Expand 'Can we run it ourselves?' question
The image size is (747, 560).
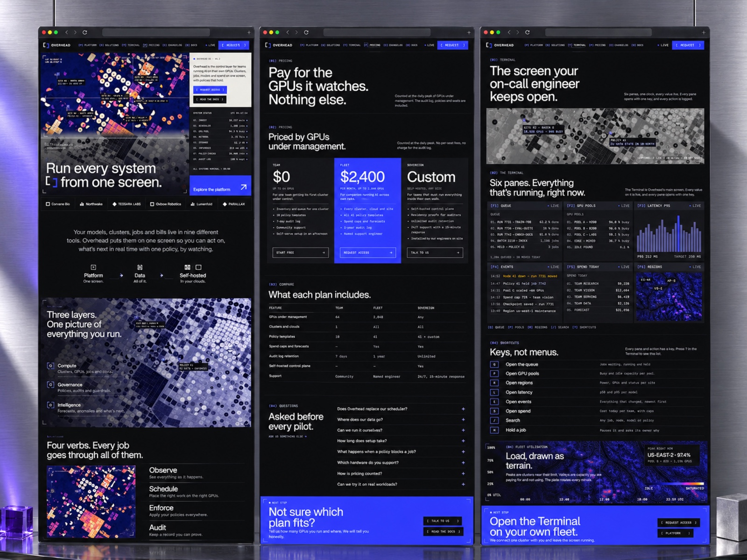click(x=463, y=430)
